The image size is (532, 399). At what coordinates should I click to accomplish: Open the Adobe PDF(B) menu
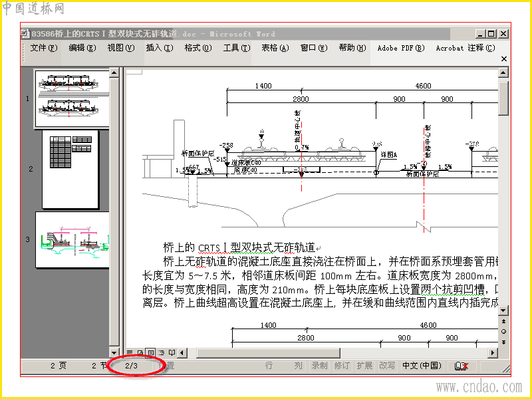click(401, 48)
